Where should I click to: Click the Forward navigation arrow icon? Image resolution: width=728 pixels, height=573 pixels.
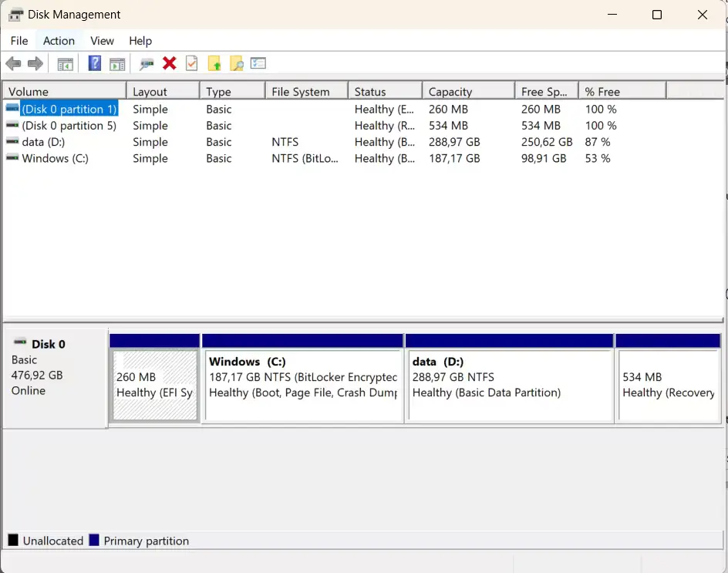(35, 63)
